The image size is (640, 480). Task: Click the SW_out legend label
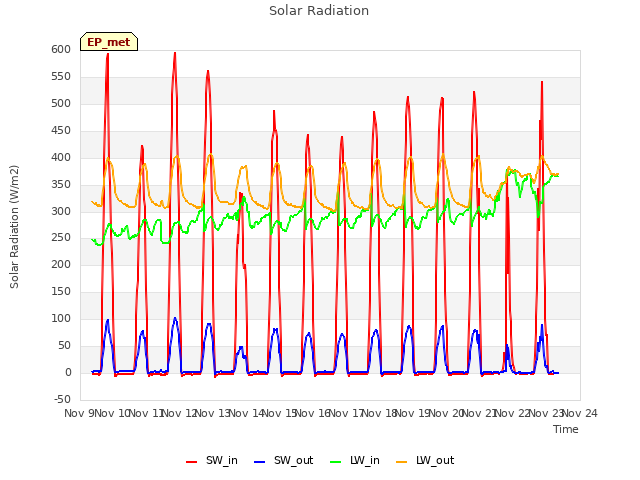(293, 460)
